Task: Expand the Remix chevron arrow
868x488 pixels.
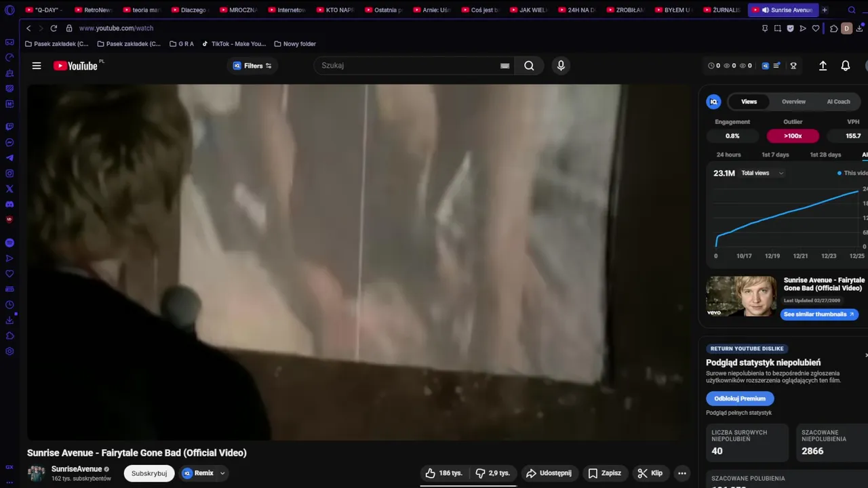Action: coord(222,473)
